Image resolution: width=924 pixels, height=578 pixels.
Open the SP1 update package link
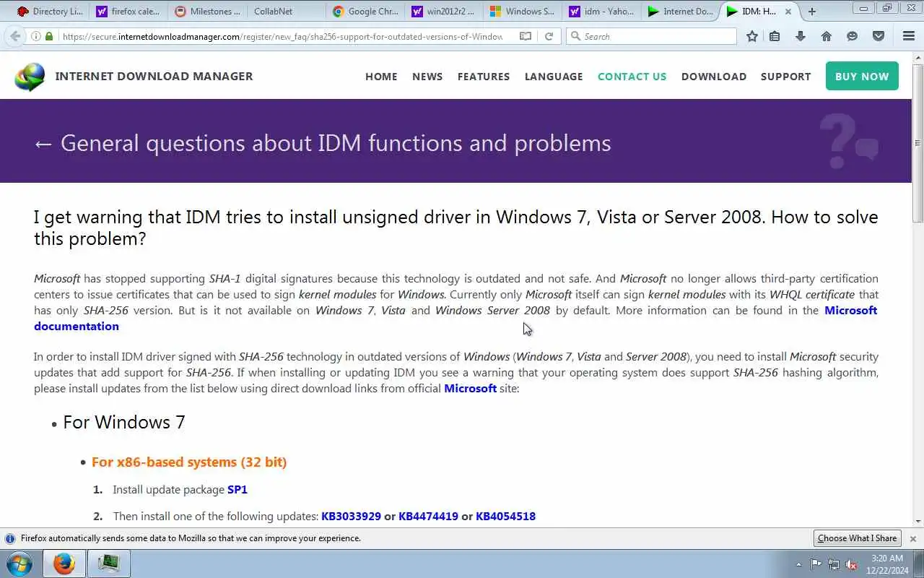pyautogui.click(x=237, y=490)
